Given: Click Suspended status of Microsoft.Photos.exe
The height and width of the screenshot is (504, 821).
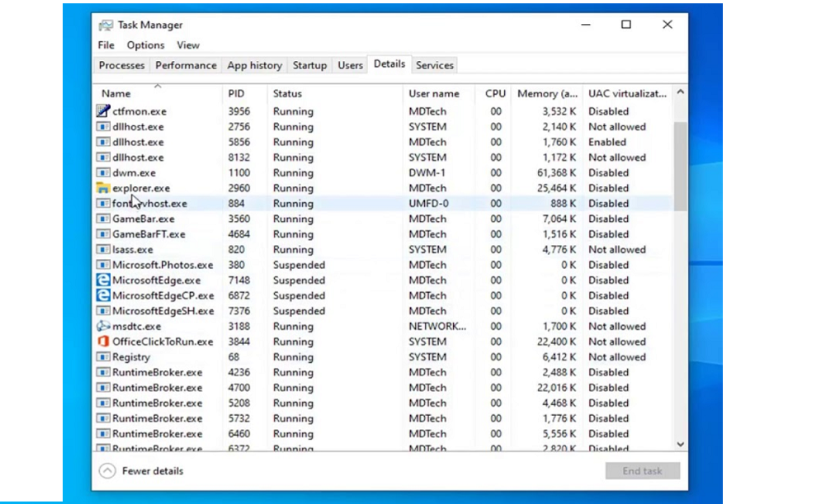Looking at the screenshot, I should [299, 265].
